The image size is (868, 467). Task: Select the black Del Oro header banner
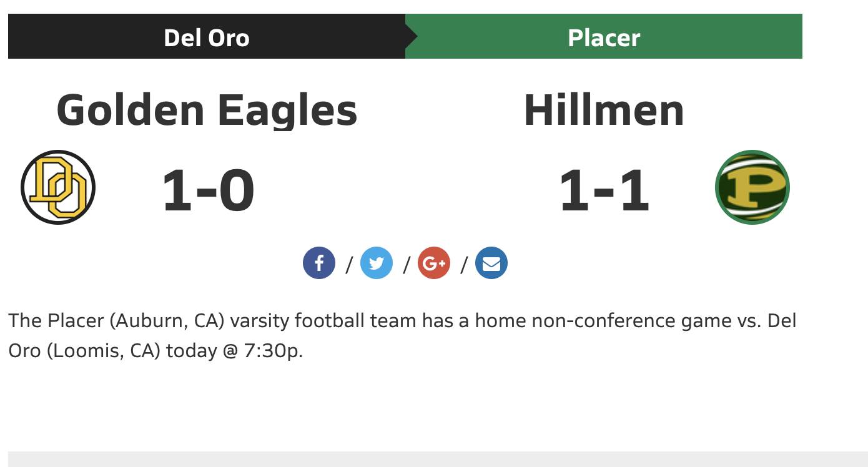click(206, 36)
